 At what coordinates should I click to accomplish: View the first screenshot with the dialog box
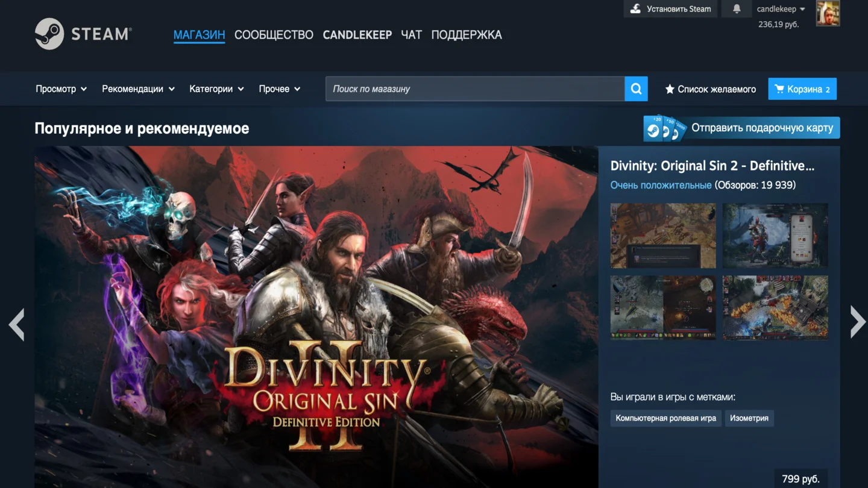663,236
